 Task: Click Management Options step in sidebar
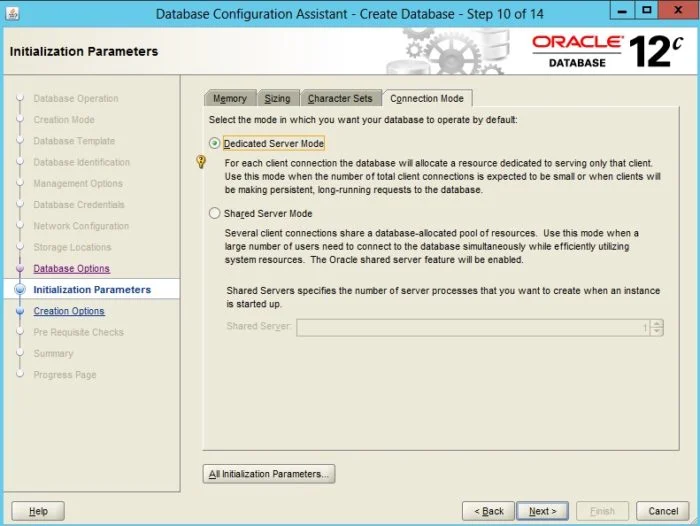pyautogui.click(x=78, y=184)
